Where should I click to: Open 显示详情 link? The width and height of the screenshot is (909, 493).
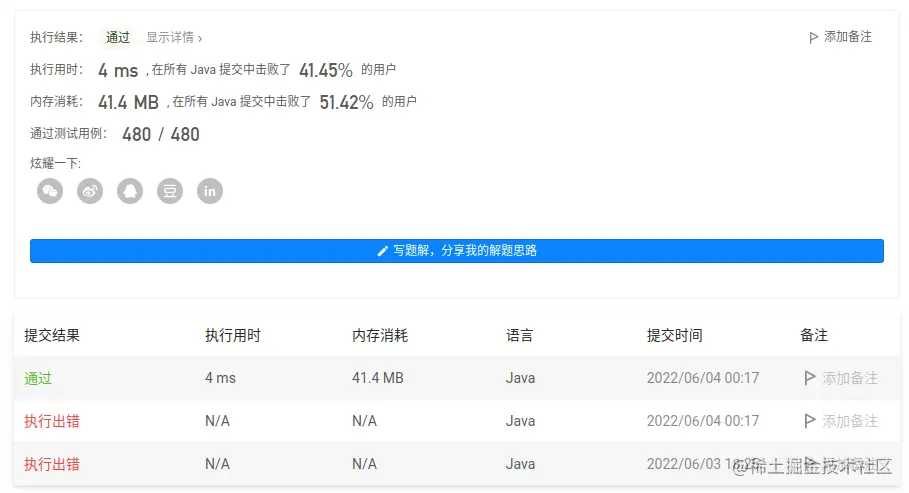click(174, 38)
